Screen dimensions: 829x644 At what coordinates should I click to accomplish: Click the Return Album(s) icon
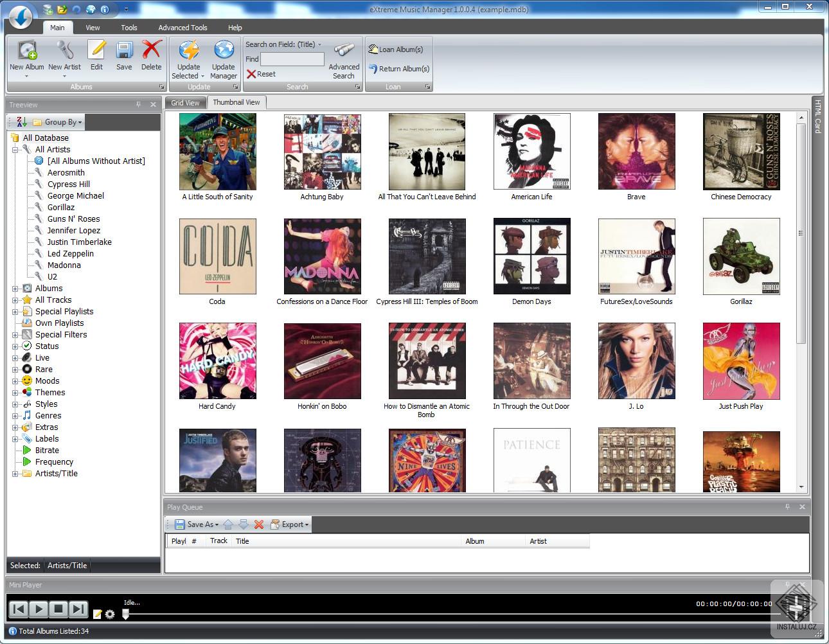tap(373, 68)
